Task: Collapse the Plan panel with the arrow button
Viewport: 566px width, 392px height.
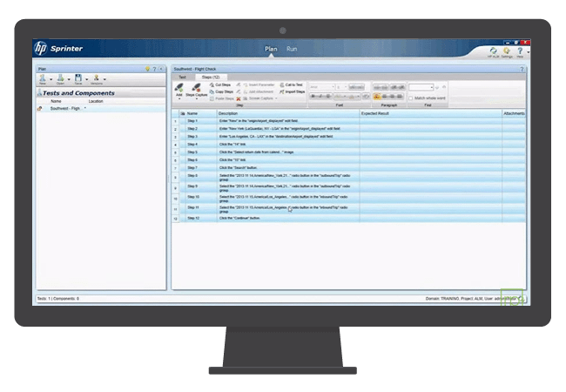Action: (x=161, y=69)
